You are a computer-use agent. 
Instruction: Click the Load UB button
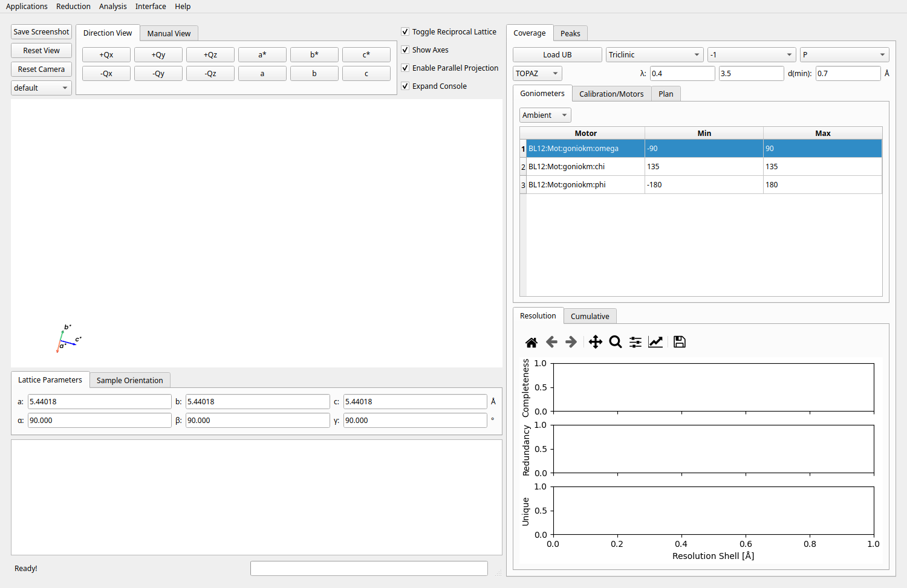tap(558, 54)
